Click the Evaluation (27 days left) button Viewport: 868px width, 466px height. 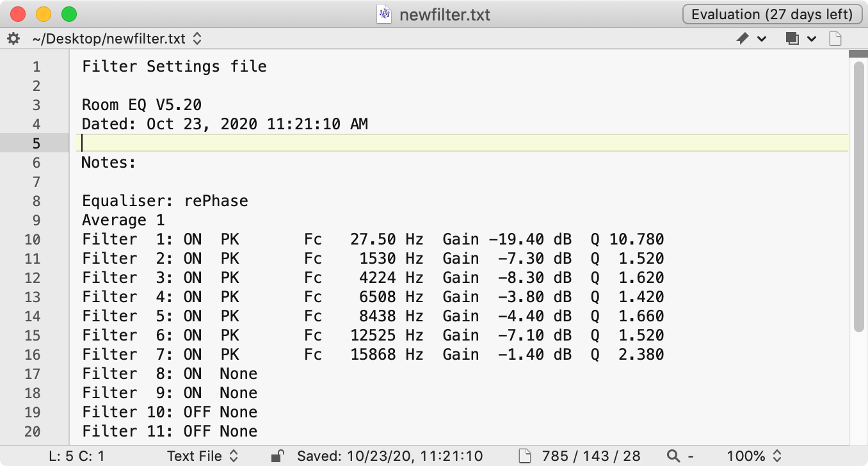tap(773, 14)
